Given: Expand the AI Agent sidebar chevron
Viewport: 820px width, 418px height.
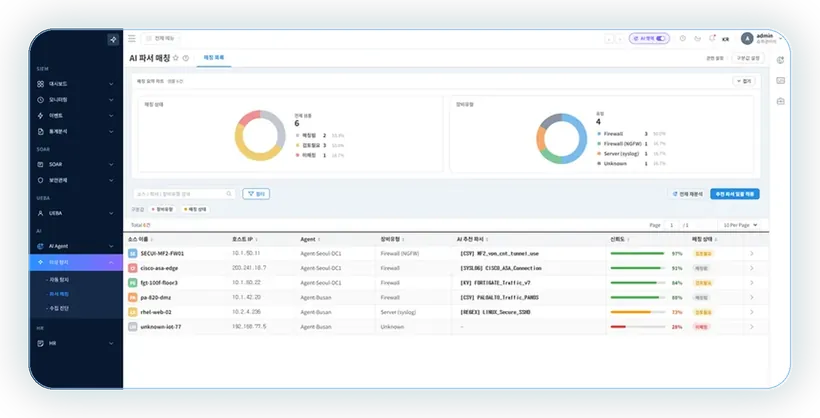Looking at the screenshot, I should point(111,246).
